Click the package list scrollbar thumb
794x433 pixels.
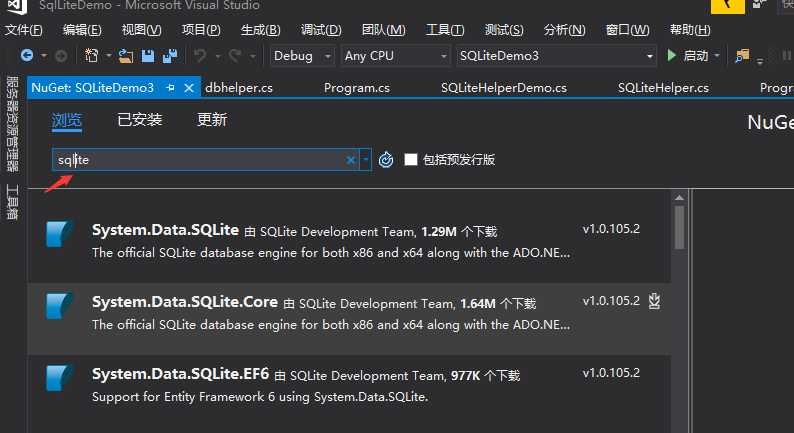tap(680, 227)
